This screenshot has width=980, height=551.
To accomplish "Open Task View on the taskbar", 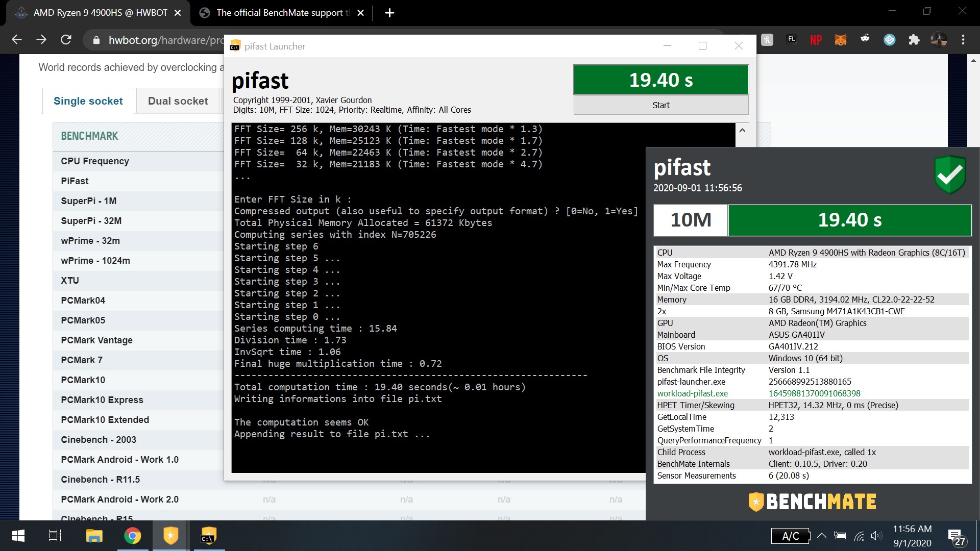I will (x=55, y=536).
